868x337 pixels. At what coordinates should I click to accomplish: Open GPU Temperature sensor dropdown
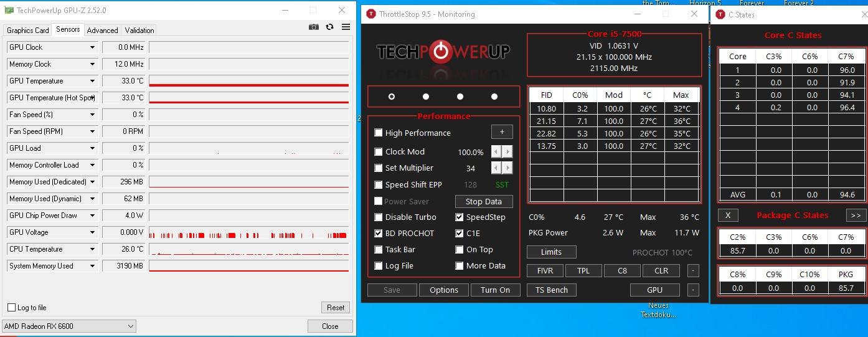92,81
